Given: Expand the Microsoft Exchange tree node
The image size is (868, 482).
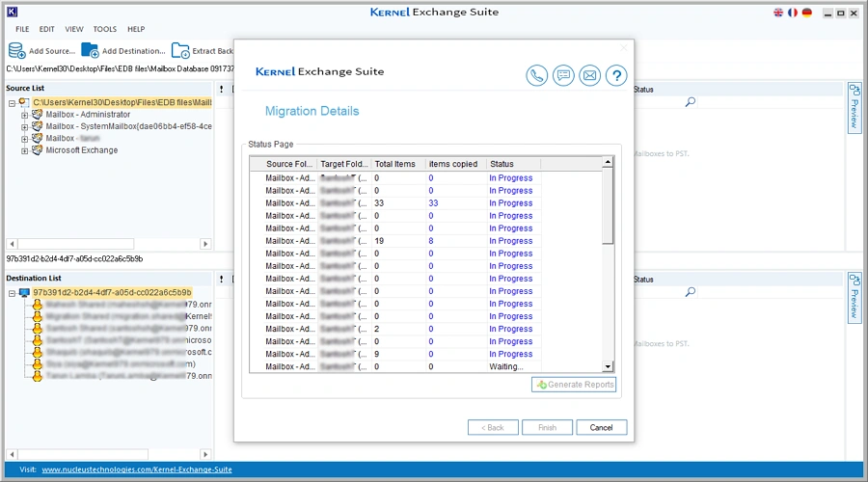Looking at the screenshot, I should pyautogui.click(x=25, y=150).
